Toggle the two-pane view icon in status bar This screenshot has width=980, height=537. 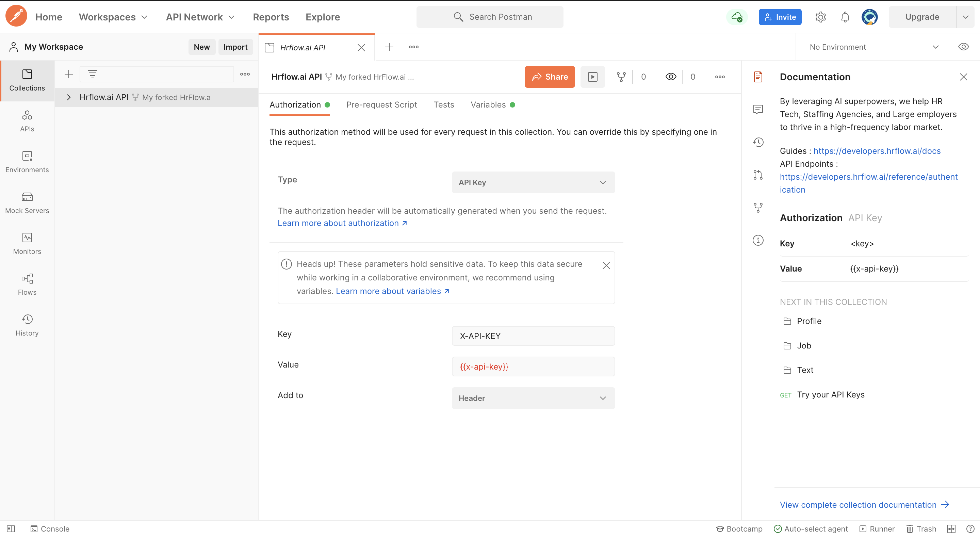point(951,528)
